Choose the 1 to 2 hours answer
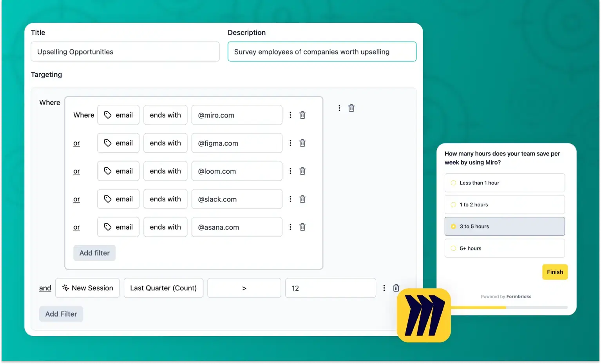This screenshot has height=364, width=601. point(504,204)
